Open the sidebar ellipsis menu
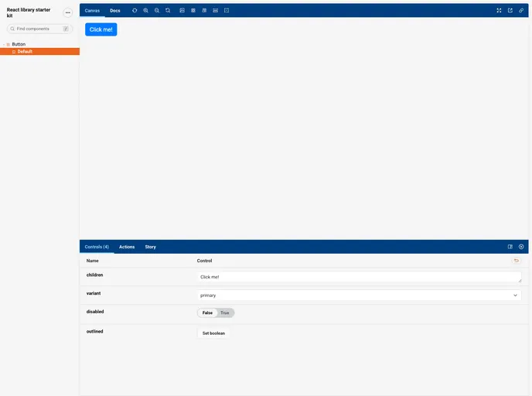Screen dimensions: 532x396 [68, 12]
